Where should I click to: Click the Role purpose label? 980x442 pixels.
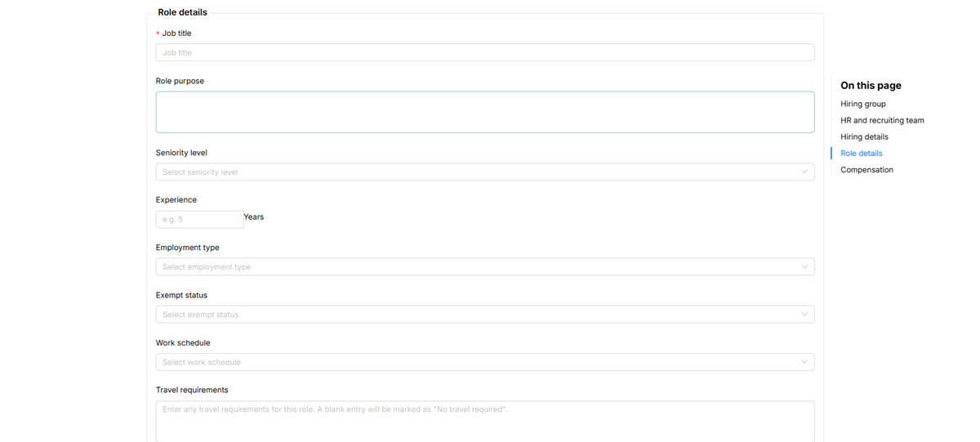180,81
